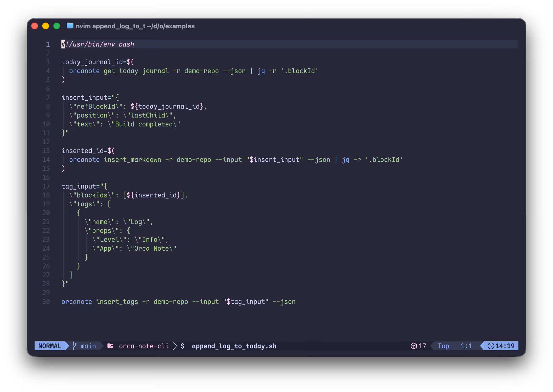Click the NORMAL mode segment
The image size is (553, 392).
(50, 346)
